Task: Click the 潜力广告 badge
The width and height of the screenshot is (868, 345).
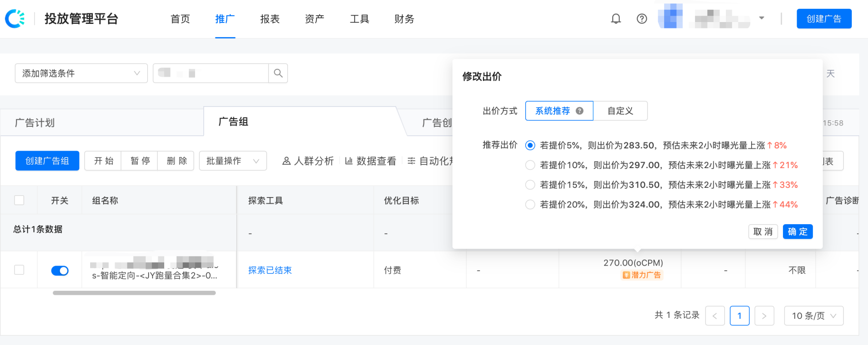Action: (642, 275)
